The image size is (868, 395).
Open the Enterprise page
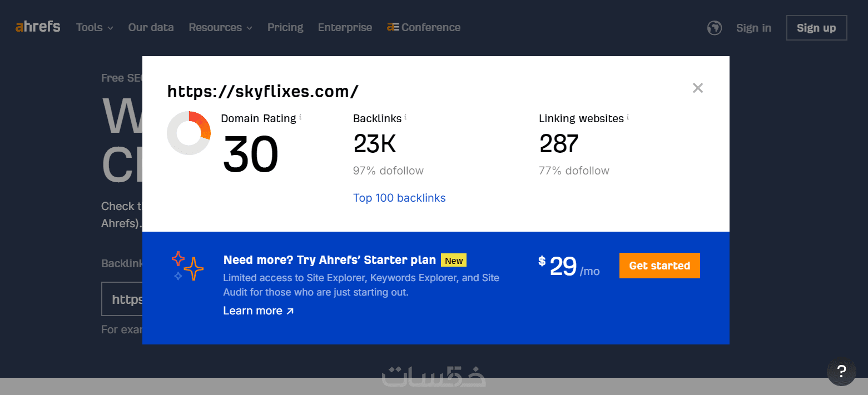(x=345, y=27)
